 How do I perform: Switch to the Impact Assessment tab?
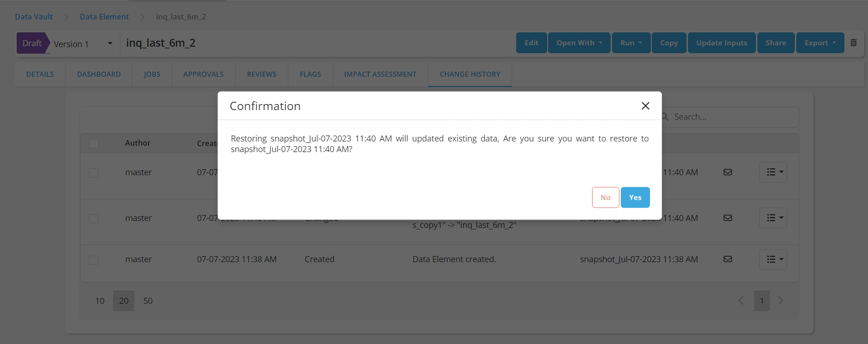tap(380, 74)
